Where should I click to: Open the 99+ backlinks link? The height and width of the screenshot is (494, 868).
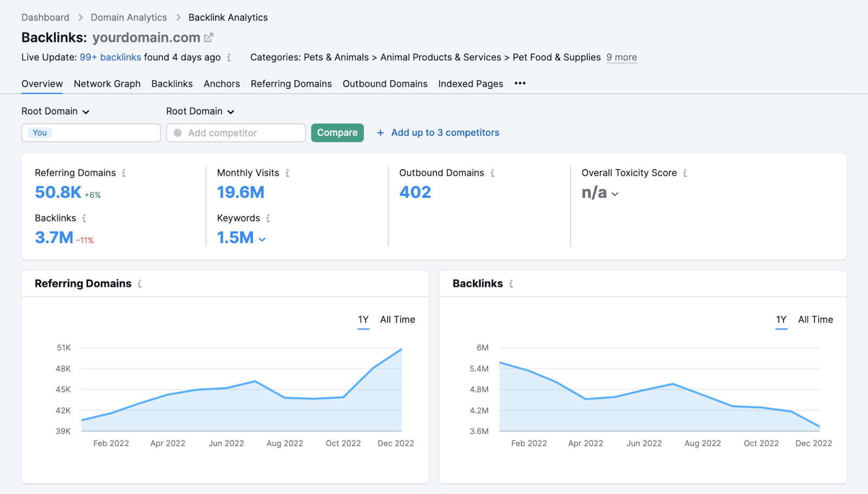(x=111, y=57)
